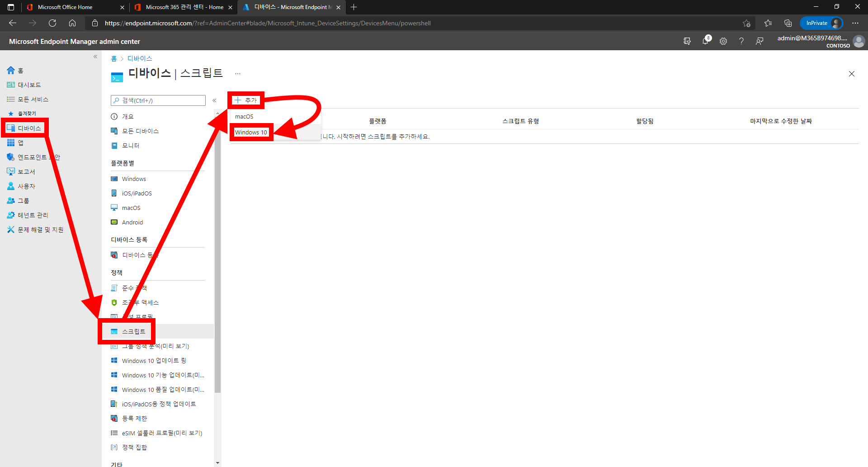The height and width of the screenshot is (467, 868).
Task: Open Windows 10 업데이트 링
Action: click(148, 361)
